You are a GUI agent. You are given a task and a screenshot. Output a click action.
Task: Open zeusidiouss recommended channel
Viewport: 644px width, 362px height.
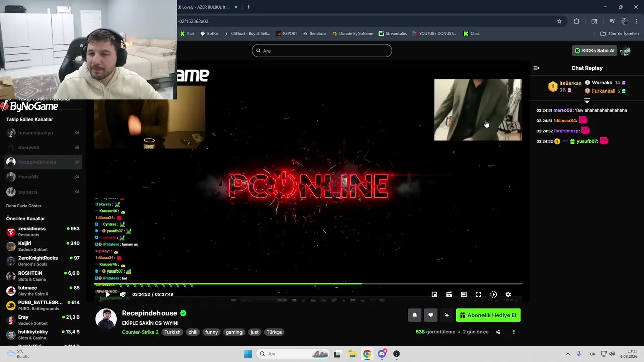point(43,231)
